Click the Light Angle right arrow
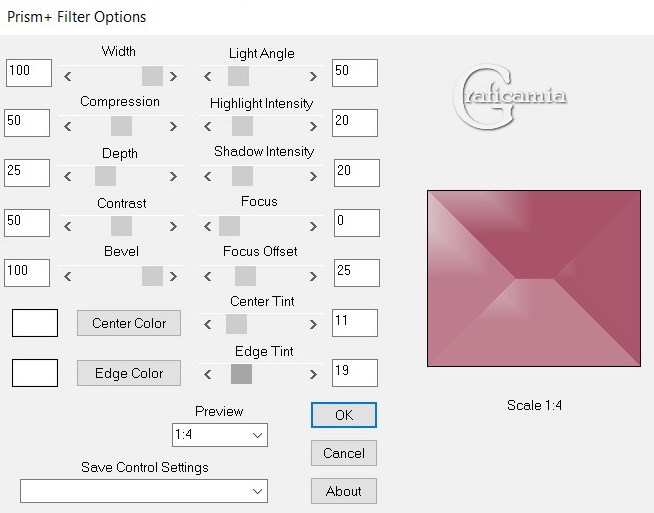This screenshot has width=654, height=513. pos(313,76)
